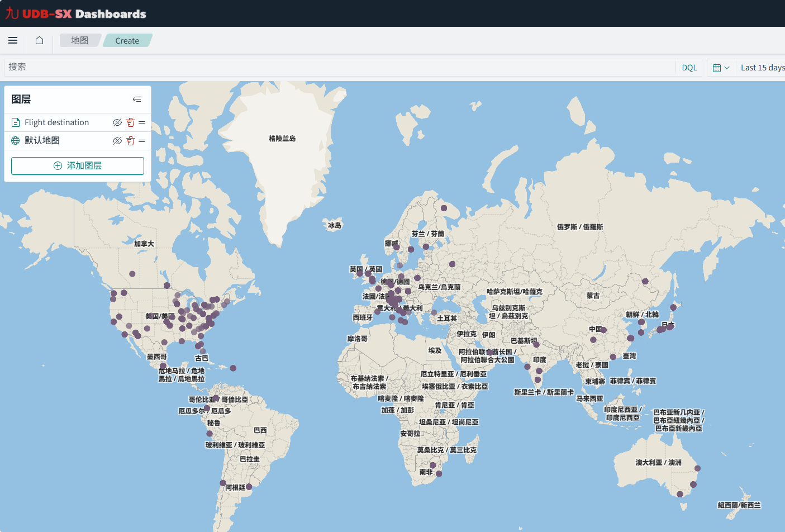785x532 pixels.
Task: Click the UDB-SX Dashboards logo
Action: click(x=76, y=13)
